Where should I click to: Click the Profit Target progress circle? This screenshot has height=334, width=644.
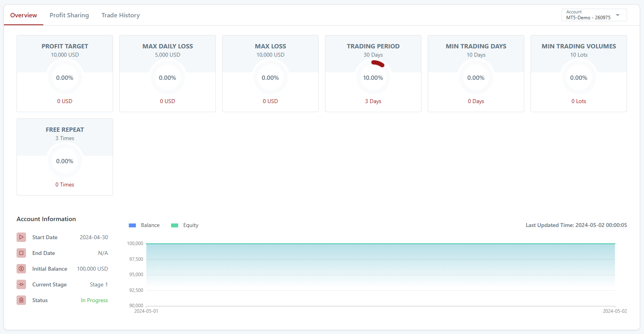click(65, 78)
